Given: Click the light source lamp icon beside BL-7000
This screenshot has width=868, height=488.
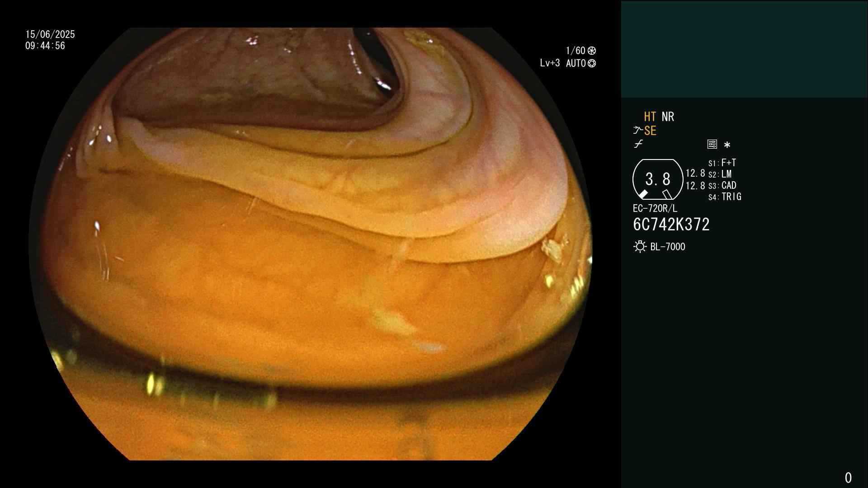Looking at the screenshot, I should pyautogui.click(x=640, y=247).
